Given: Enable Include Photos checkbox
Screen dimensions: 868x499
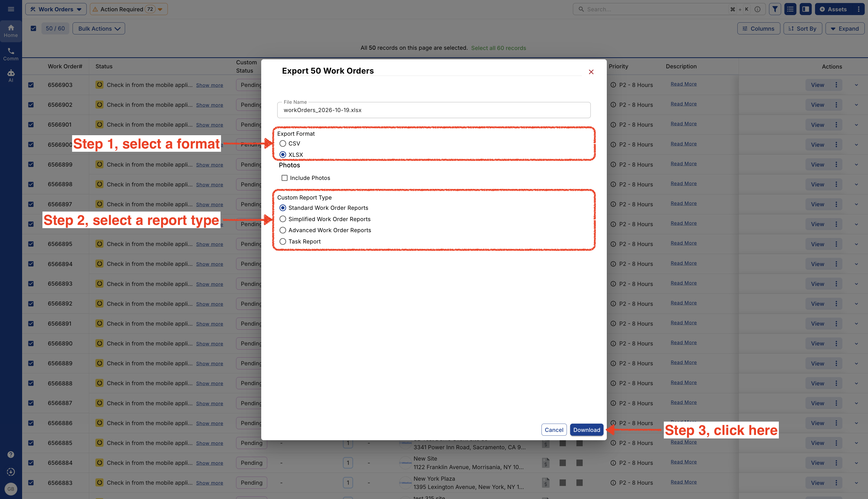Looking at the screenshot, I should (x=284, y=178).
